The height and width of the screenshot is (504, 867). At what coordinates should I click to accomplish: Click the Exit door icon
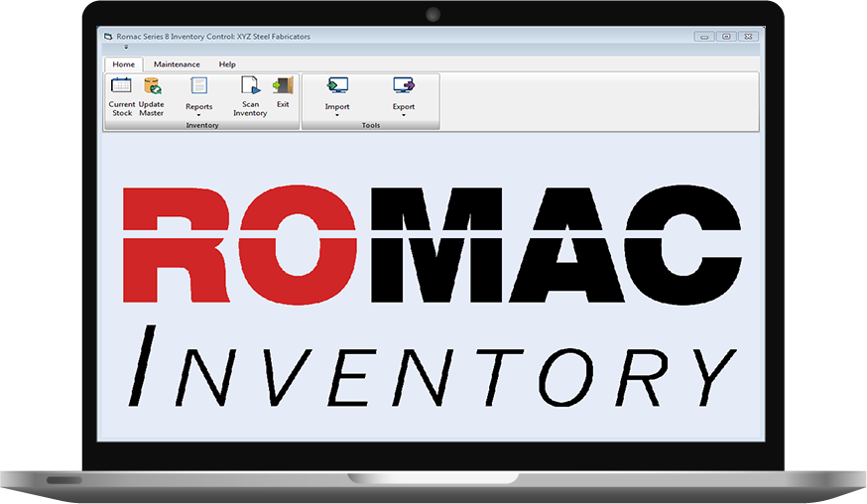[x=283, y=86]
